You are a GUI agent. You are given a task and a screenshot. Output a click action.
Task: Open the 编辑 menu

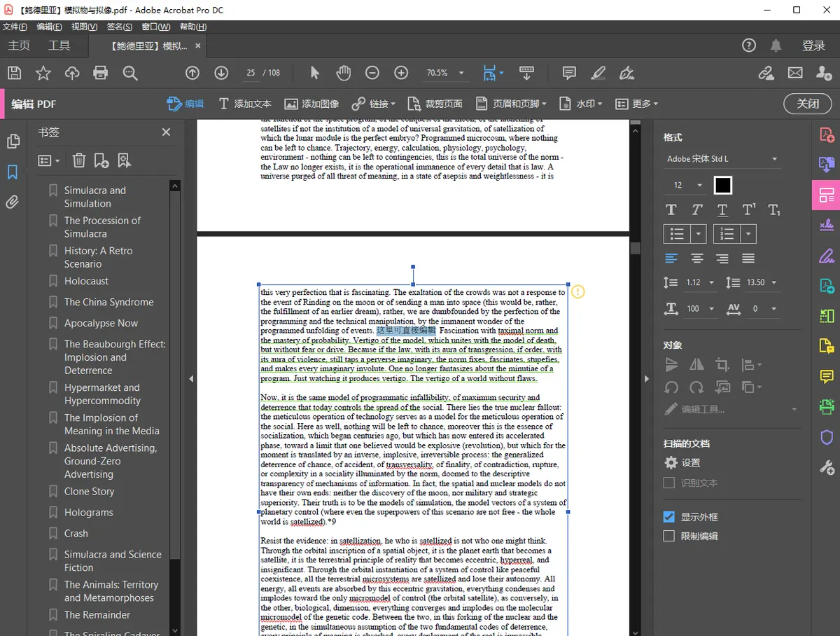(x=49, y=27)
